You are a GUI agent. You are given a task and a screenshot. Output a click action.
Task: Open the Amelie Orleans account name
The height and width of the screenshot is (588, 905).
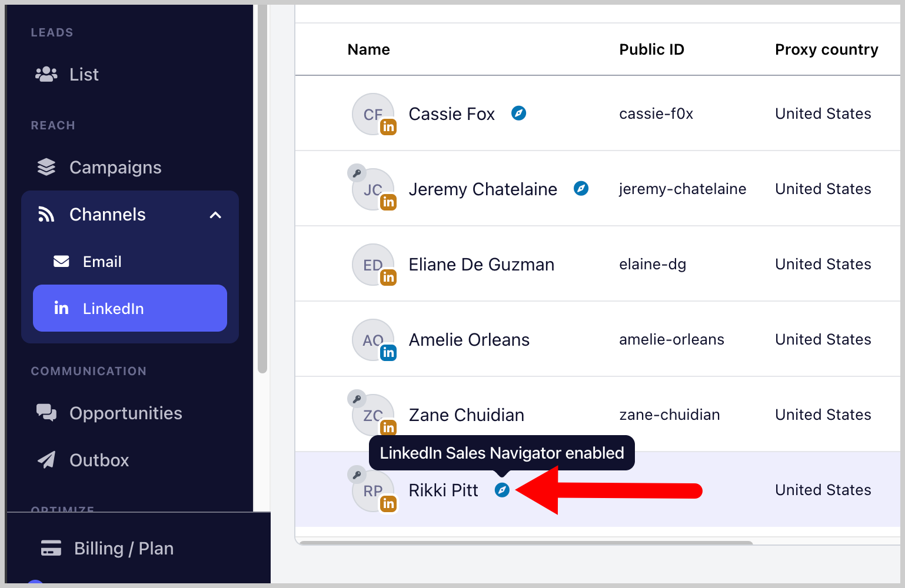pyautogui.click(x=469, y=340)
